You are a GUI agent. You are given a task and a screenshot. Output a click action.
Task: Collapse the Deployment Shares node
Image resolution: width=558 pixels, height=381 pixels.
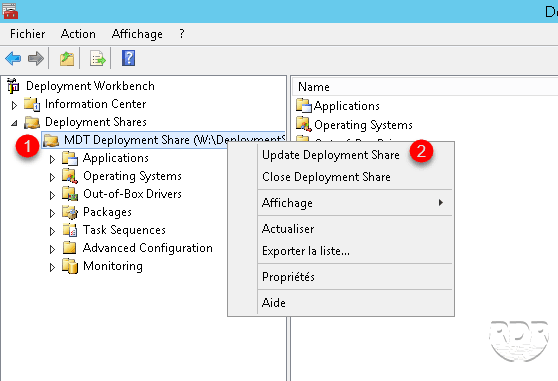(x=14, y=123)
